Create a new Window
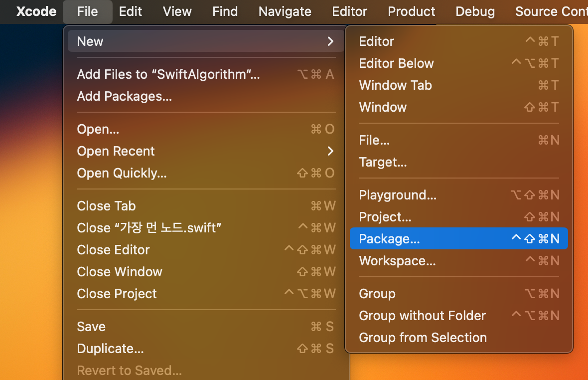Image resolution: width=588 pixels, height=380 pixels. (x=459, y=107)
